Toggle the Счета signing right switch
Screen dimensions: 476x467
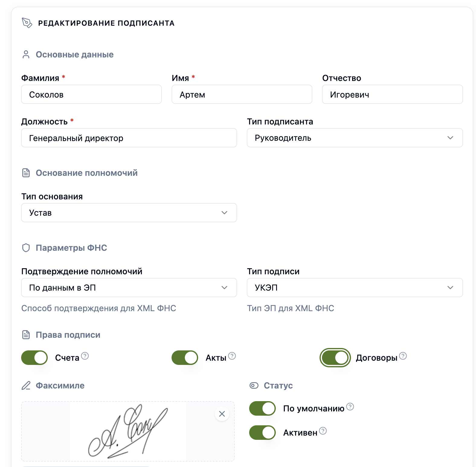tap(34, 358)
